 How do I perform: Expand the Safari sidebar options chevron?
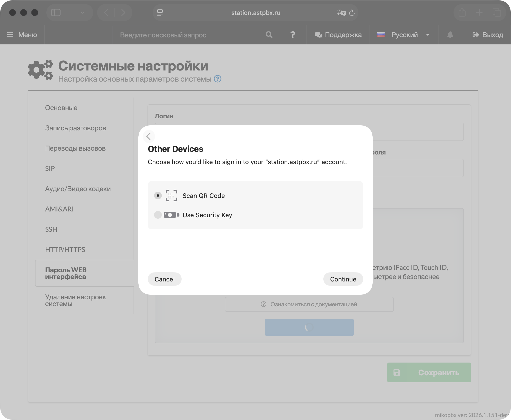click(x=82, y=13)
